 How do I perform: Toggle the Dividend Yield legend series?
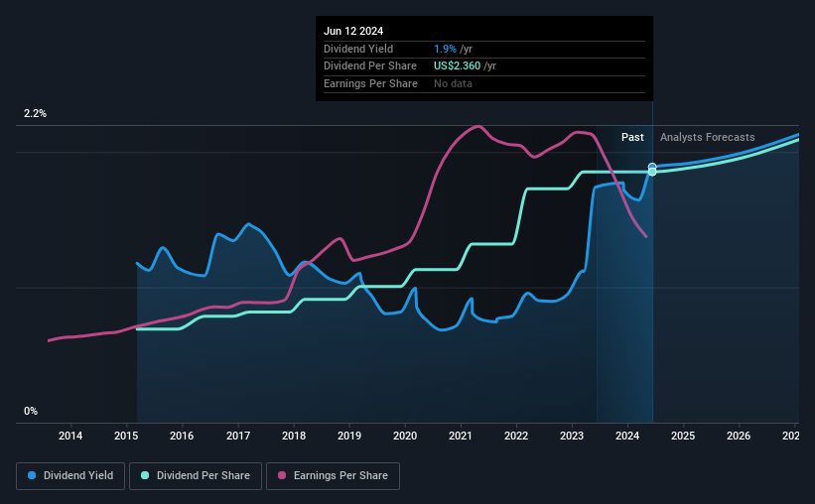coord(70,476)
